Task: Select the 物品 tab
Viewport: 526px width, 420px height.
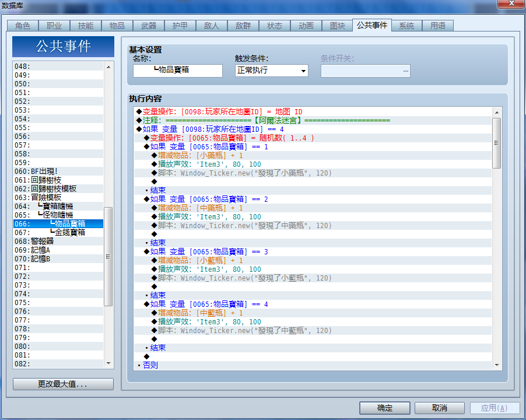Action: tap(117, 26)
